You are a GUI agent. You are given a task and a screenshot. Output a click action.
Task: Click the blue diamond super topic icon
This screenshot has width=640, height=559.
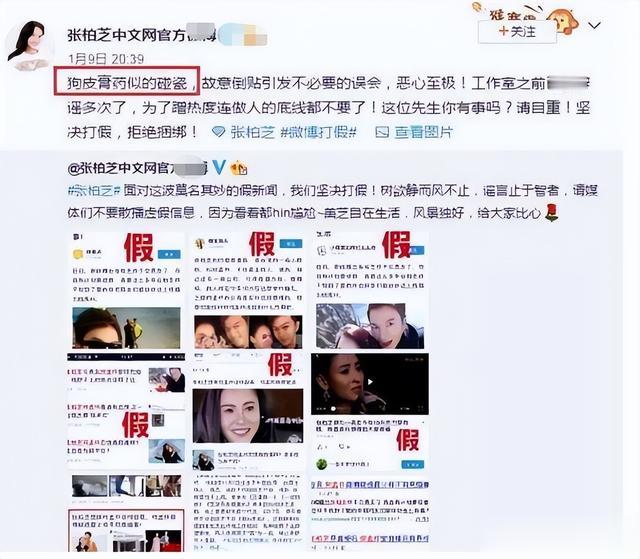coord(219,132)
